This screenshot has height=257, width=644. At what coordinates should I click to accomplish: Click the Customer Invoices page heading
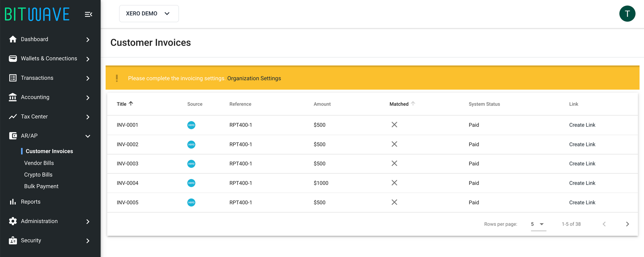coord(150,42)
